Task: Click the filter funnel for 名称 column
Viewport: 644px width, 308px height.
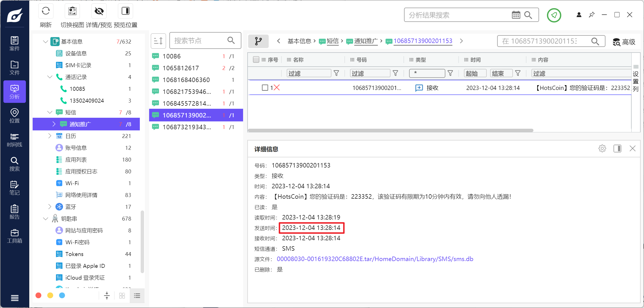Action: [336, 73]
